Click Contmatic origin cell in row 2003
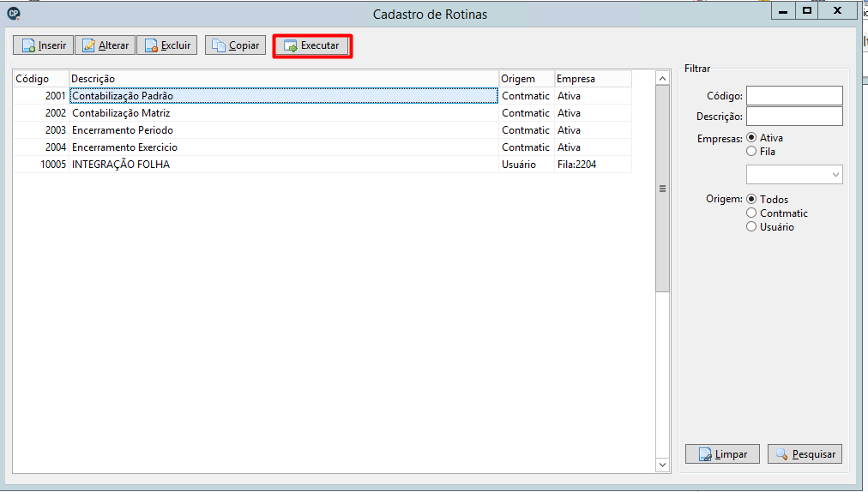The width and height of the screenshot is (868, 492). click(526, 130)
